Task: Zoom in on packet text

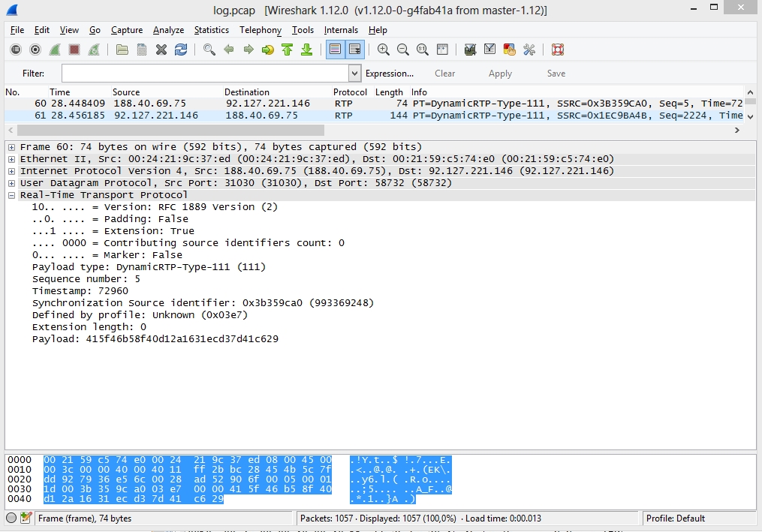Action: tap(384, 50)
